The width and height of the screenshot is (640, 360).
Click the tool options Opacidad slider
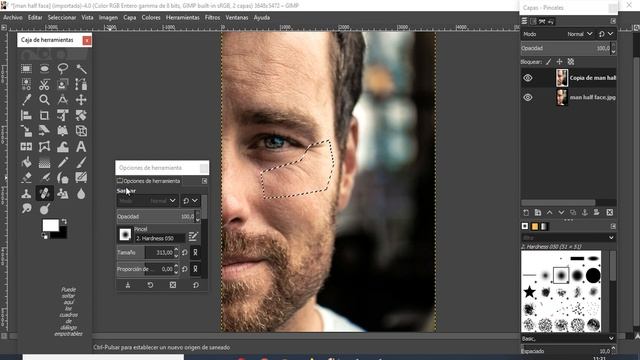tap(156, 216)
